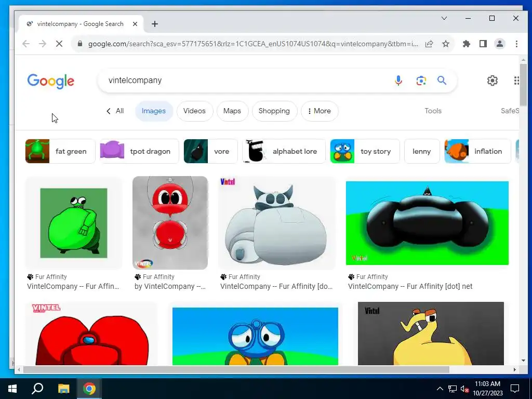
Task: Open the blue binoculars character thumbnail
Action: pyautogui.click(x=255, y=336)
